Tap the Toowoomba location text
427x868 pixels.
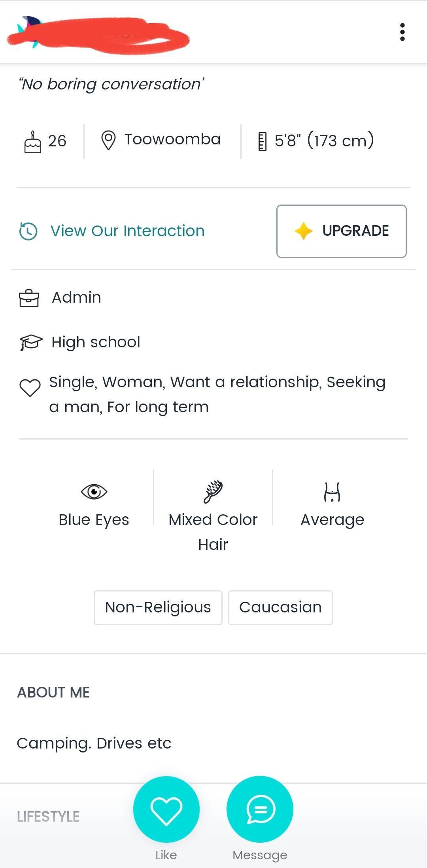(172, 139)
